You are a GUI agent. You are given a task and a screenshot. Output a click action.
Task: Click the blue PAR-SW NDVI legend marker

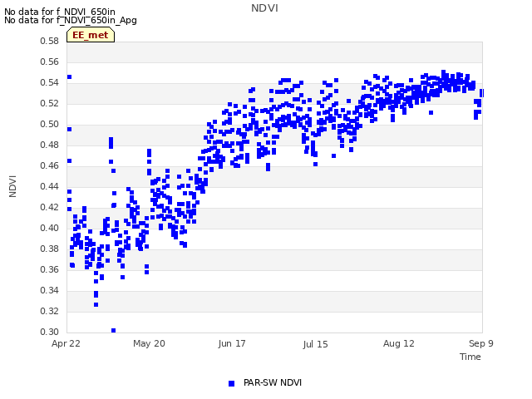pyautogui.click(x=231, y=383)
